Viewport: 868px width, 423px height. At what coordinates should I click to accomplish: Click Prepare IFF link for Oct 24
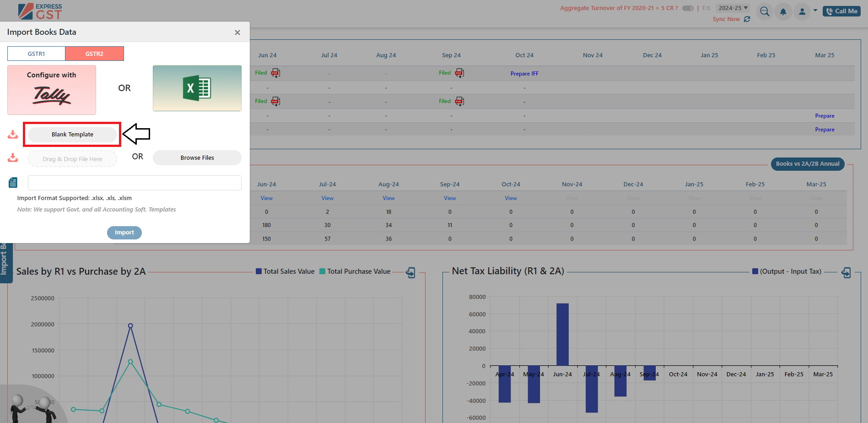(x=524, y=74)
